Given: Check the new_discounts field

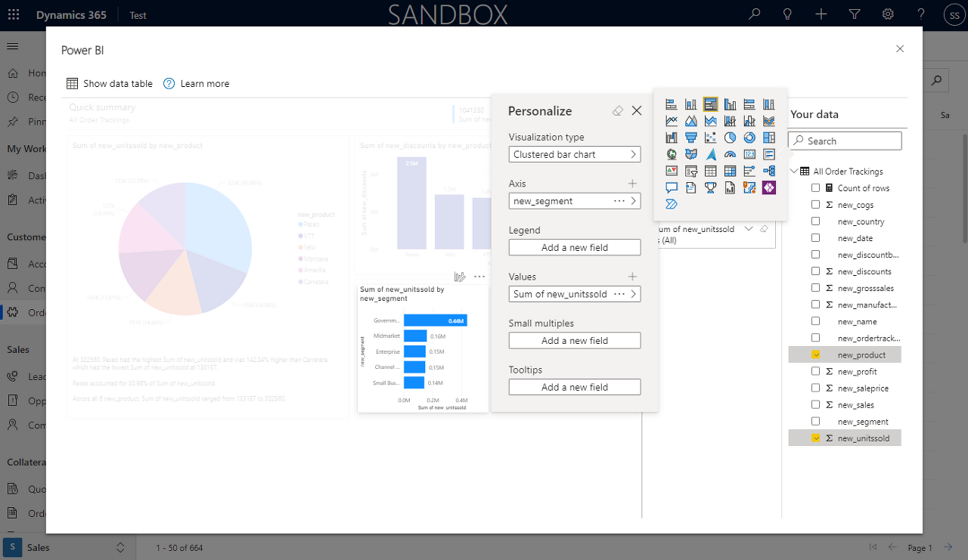Looking at the screenshot, I should [815, 271].
